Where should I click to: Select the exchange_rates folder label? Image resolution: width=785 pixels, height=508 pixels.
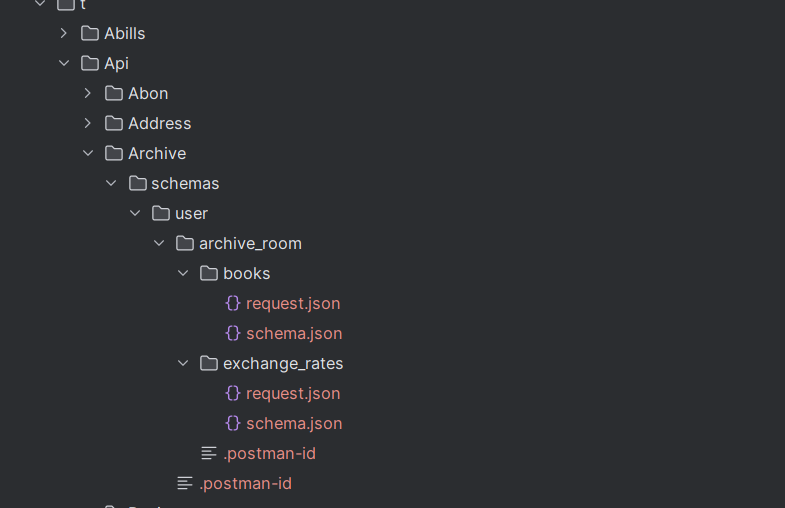[283, 363]
